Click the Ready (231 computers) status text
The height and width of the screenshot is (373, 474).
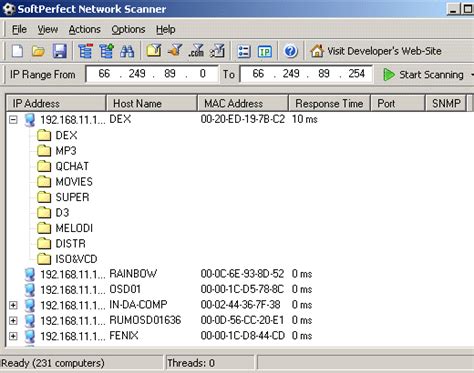[53, 363]
